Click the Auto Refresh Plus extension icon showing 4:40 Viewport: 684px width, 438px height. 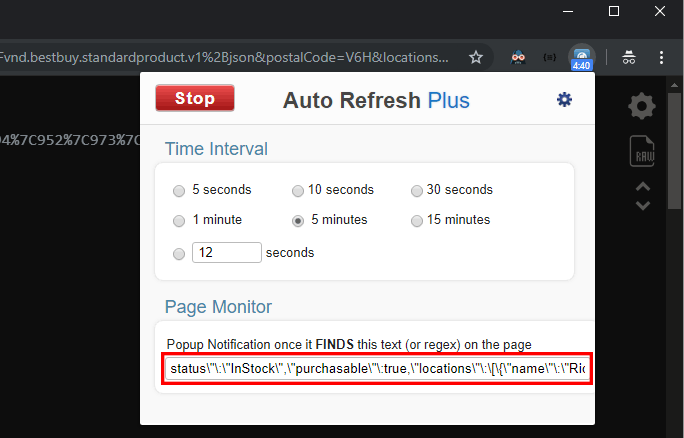click(x=581, y=58)
